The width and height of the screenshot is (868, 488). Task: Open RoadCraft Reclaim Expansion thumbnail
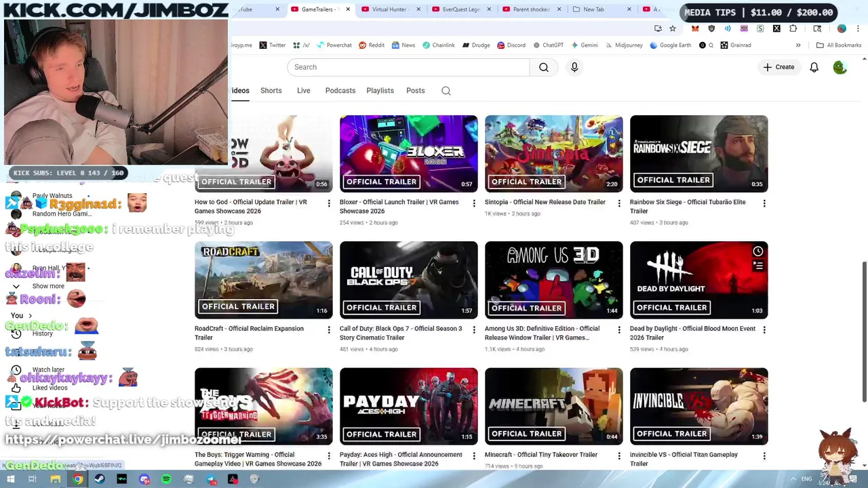263,280
